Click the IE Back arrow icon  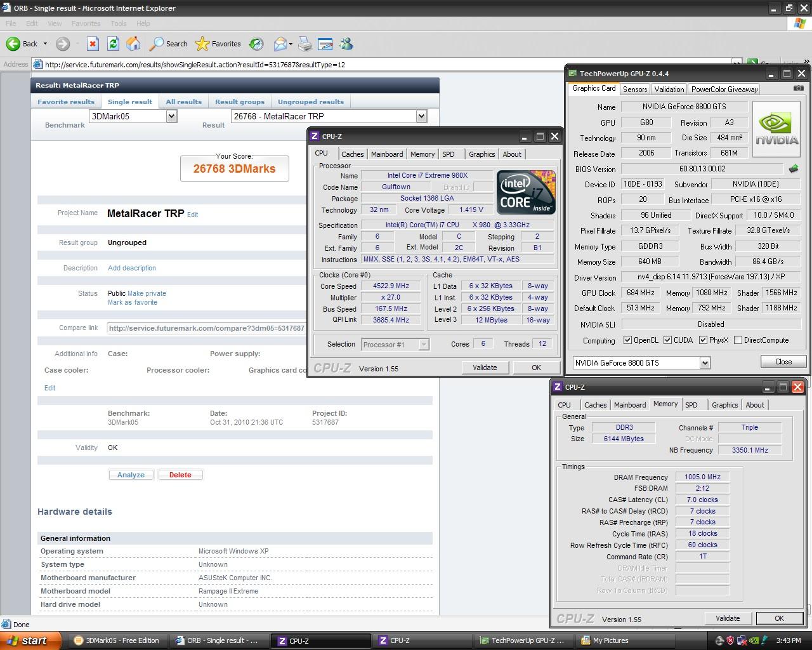[13, 44]
